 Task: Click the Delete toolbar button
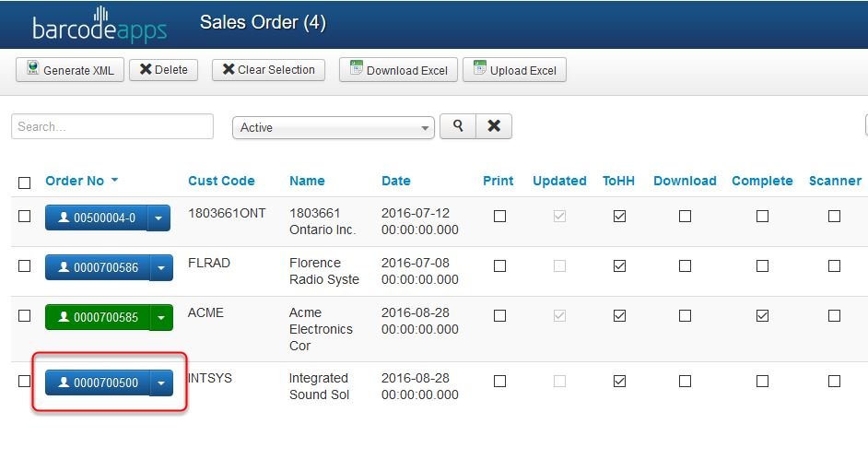163,70
